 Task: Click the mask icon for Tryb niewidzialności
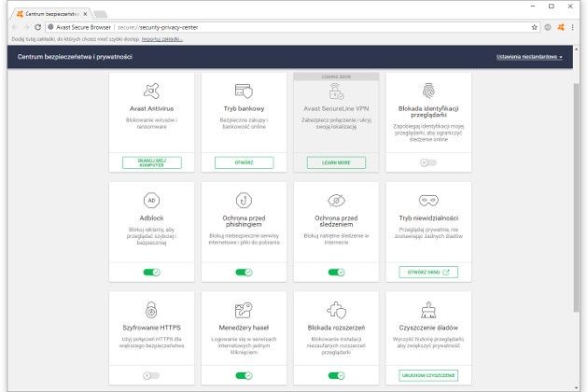(428, 201)
